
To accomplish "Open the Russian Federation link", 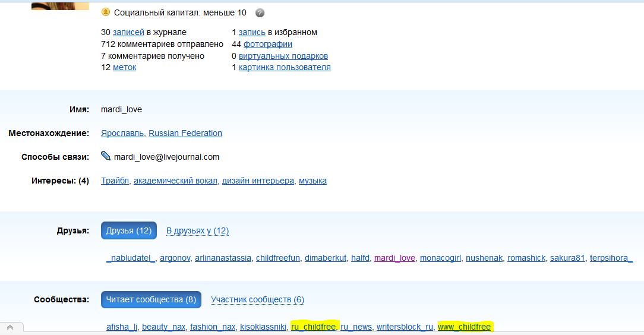I will tap(185, 133).
